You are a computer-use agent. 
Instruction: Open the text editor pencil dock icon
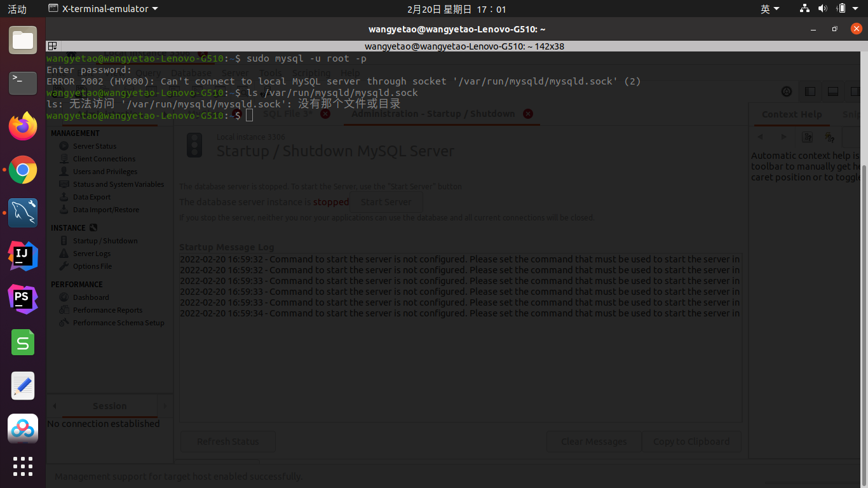[23, 386]
